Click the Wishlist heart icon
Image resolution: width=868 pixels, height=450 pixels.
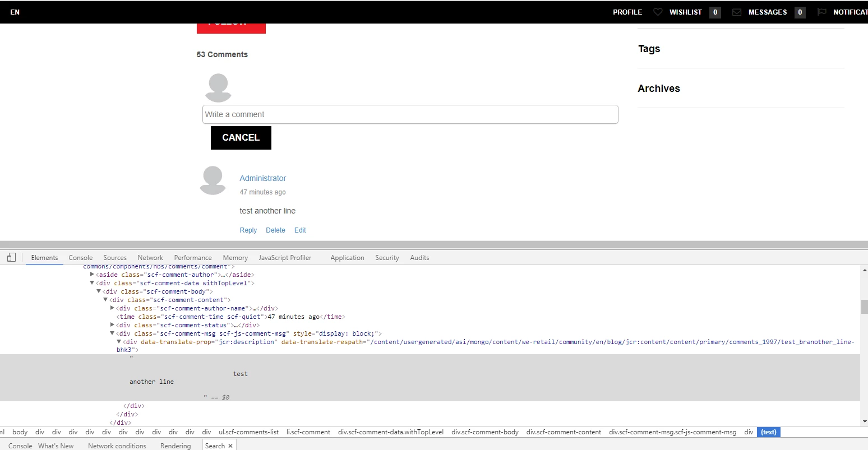pos(658,12)
